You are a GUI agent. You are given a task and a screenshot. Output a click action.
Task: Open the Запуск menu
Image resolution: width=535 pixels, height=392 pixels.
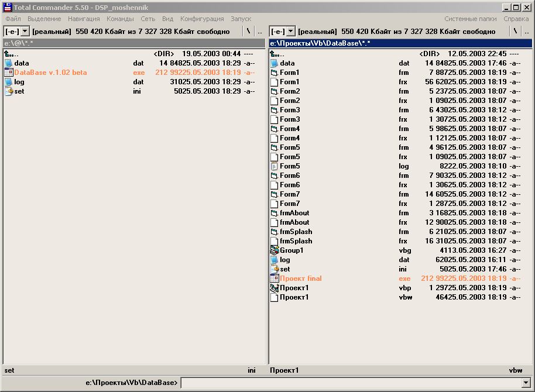point(241,19)
